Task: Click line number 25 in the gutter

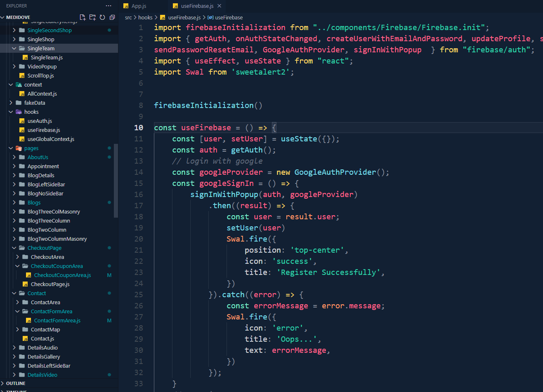Action: 139,295
